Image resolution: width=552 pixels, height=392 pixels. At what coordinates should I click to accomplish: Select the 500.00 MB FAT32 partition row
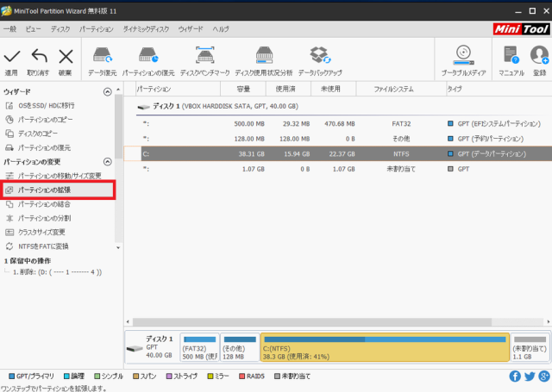tap(338, 124)
